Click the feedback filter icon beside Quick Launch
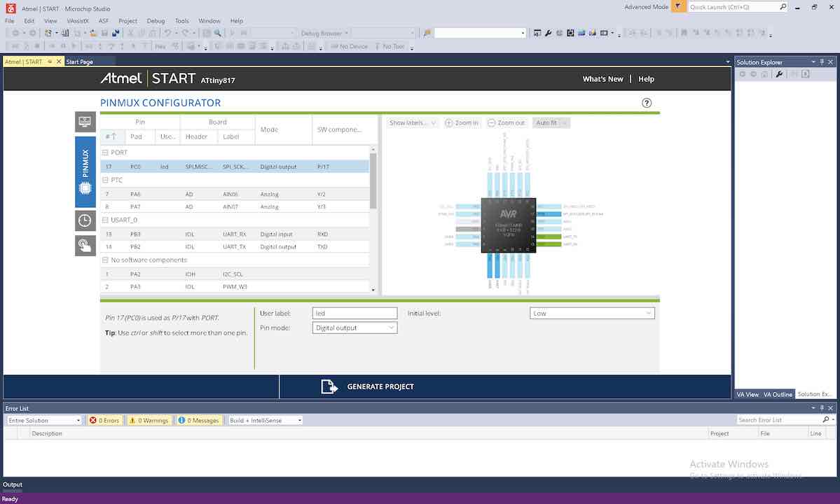The image size is (840, 504). pyautogui.click(x=678, y=7)
